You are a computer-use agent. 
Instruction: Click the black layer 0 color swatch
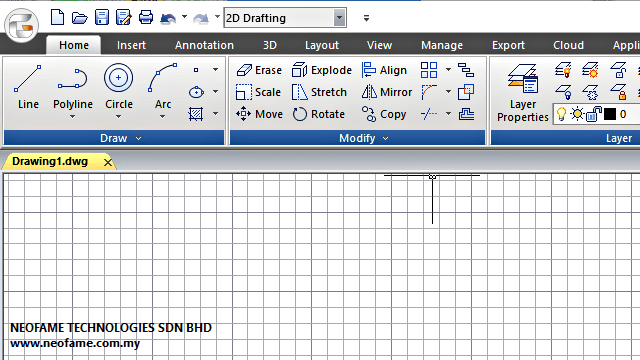610,114
